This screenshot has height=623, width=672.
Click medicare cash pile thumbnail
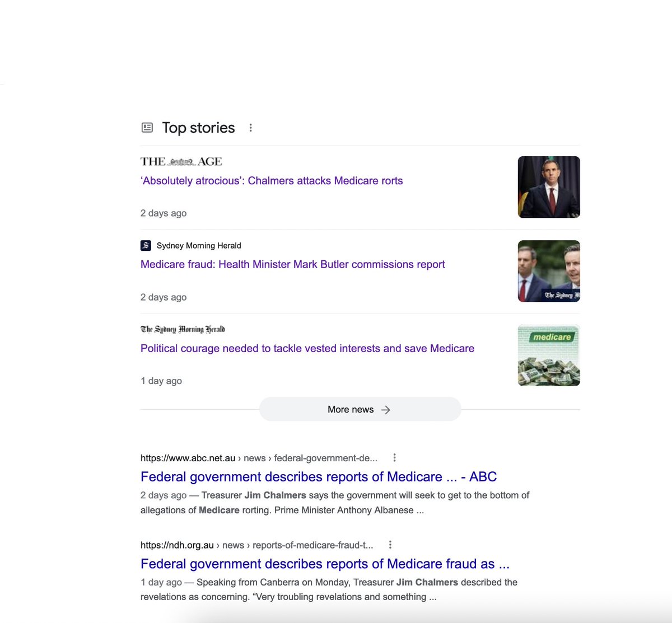(x=549, y=355)
